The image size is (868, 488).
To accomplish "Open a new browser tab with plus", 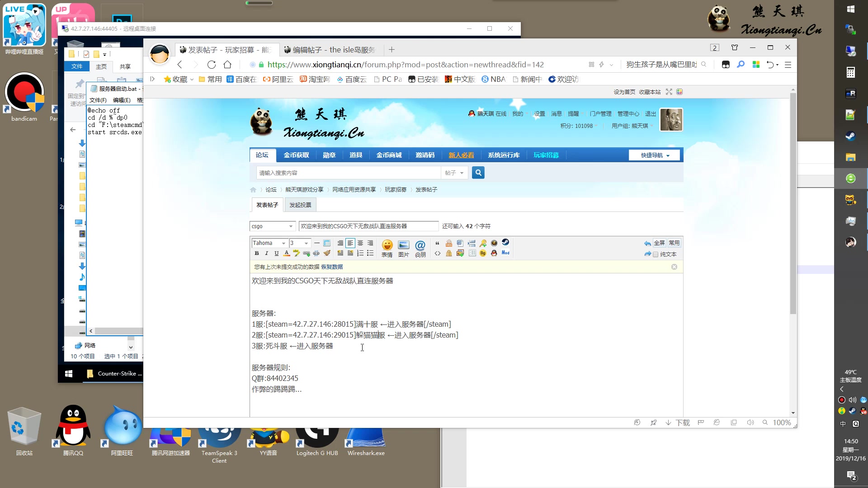I will tap(392, 50).
